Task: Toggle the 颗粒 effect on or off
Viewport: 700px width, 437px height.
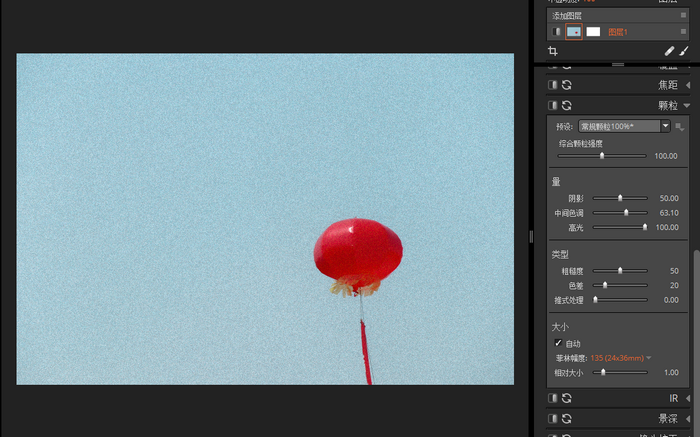Action: 552,105
